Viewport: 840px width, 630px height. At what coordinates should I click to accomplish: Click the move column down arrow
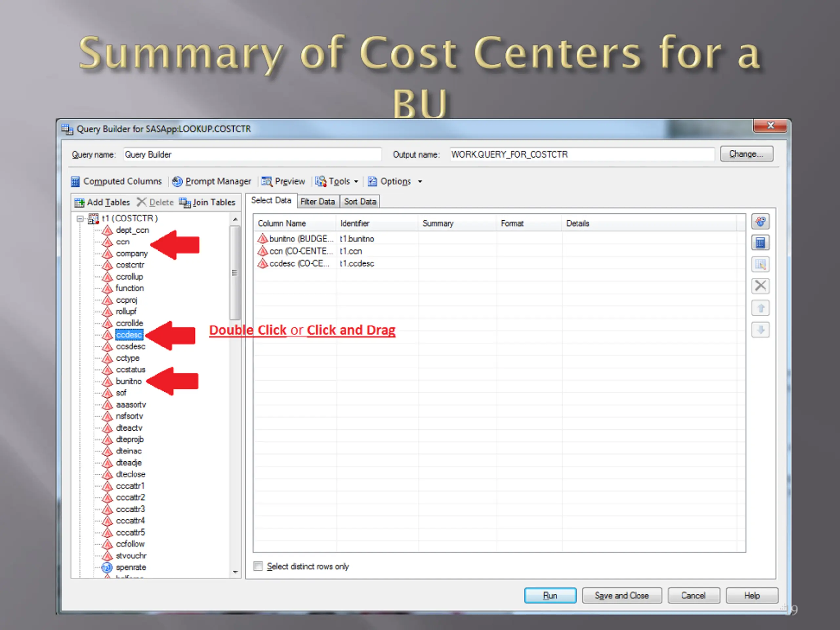click(760, 329)
